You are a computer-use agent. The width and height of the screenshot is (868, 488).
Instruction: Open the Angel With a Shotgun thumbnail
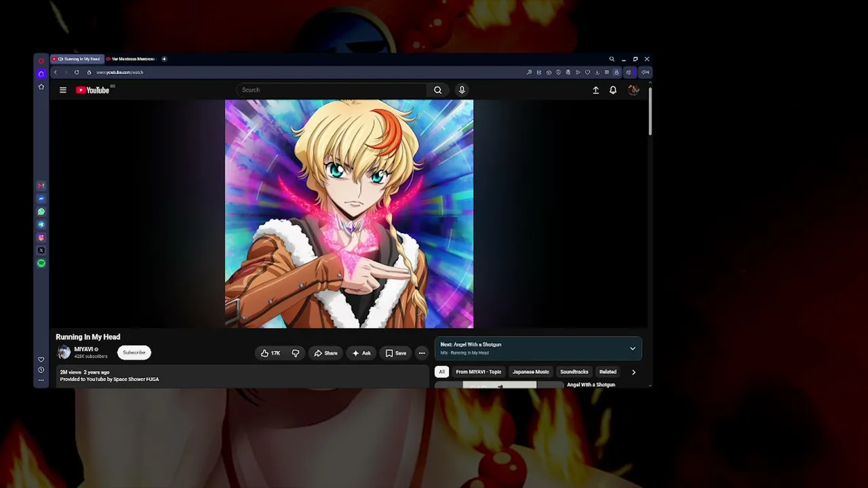pos(499,384)
